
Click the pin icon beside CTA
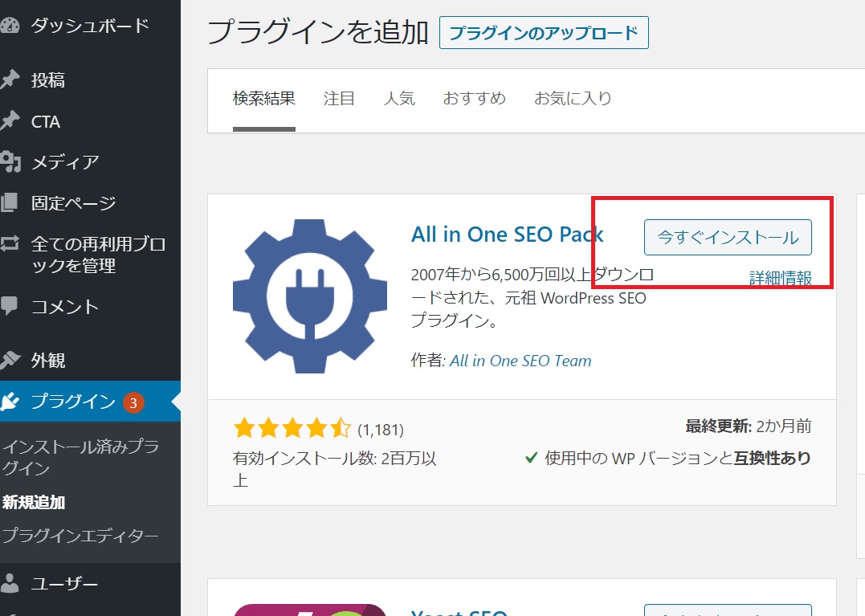click(9, 121)
